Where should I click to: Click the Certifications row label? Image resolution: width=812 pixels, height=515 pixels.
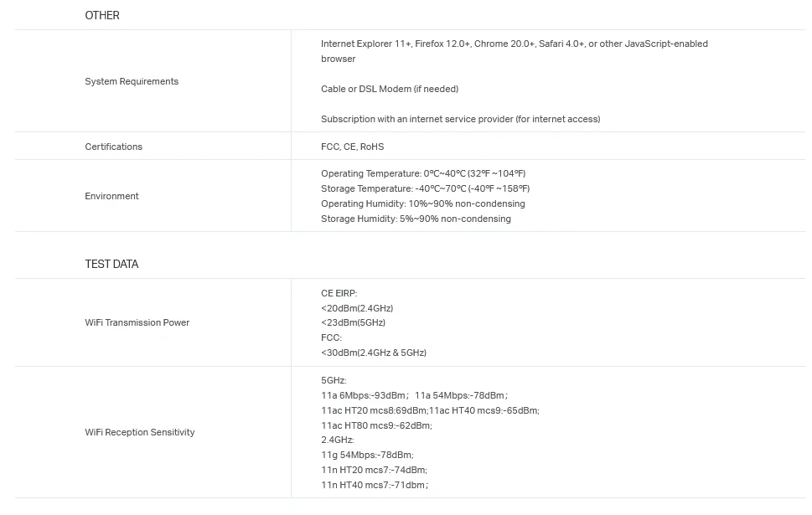pos(113,147)
